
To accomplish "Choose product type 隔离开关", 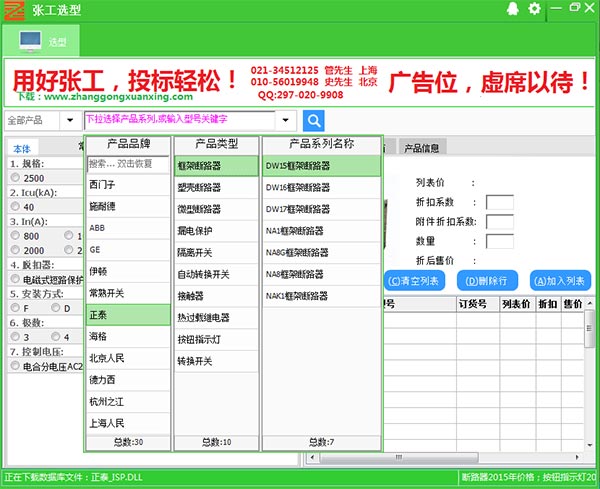I will point(217,253).
